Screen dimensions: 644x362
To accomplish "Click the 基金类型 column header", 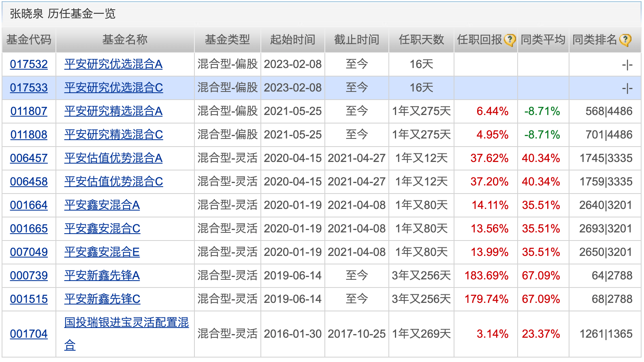I will (227, 40).
